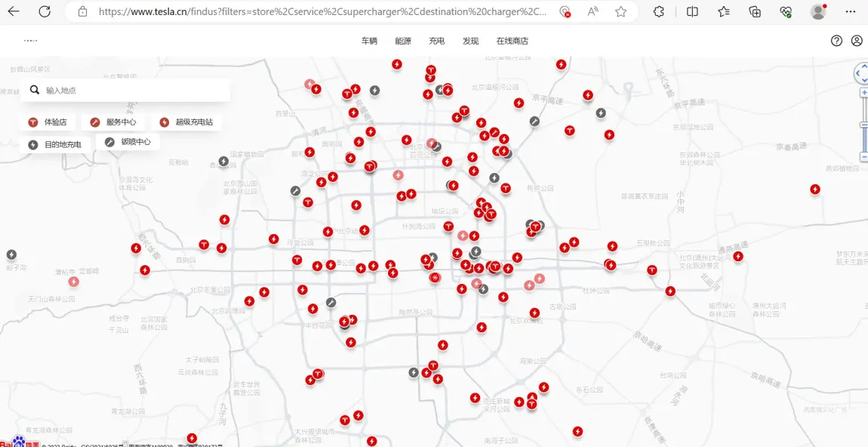
Task: Click the faded pin beside 潭柘寺
Action: point(73,282)
